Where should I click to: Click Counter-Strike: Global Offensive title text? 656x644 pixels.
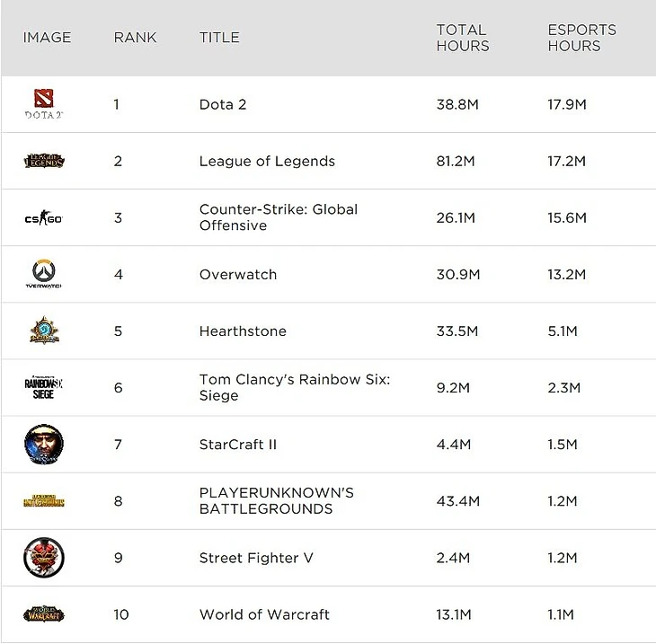pyautogui.click(x=279, y=217)
